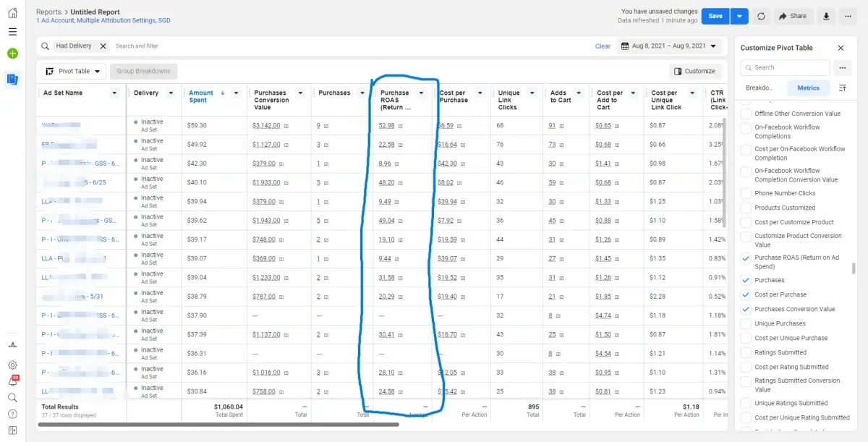
Task: Open the sidebar search magnifier icon
Action: click(x=12, y=398)
